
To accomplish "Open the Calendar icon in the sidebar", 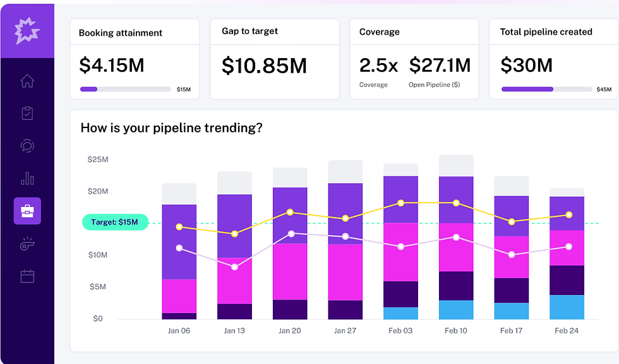I will (x=27, y=276).
